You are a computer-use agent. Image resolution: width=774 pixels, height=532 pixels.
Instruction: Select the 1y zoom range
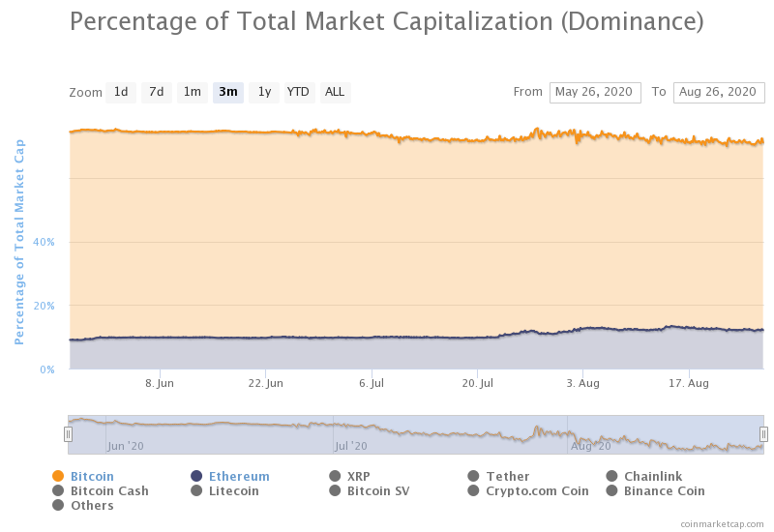tap(264, 92)
